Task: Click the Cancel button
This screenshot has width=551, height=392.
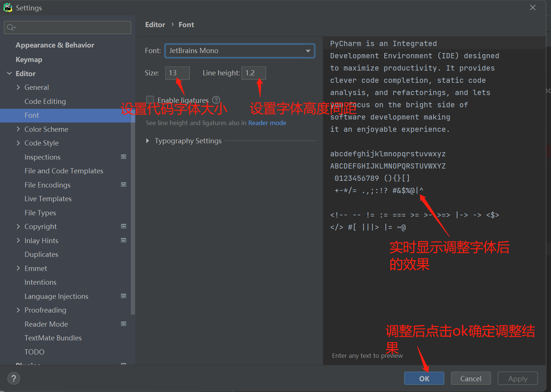Action: 471,378
